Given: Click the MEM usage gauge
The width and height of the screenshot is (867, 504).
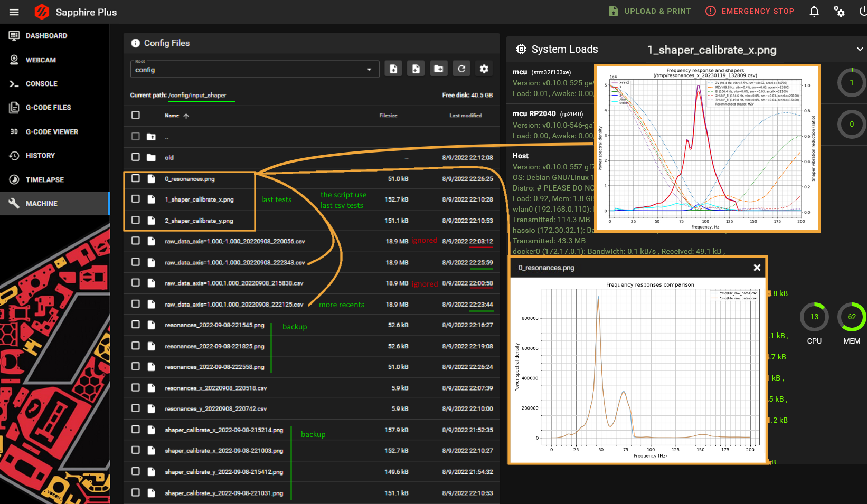Looking at the screenshot, I should tap(852, 317).
